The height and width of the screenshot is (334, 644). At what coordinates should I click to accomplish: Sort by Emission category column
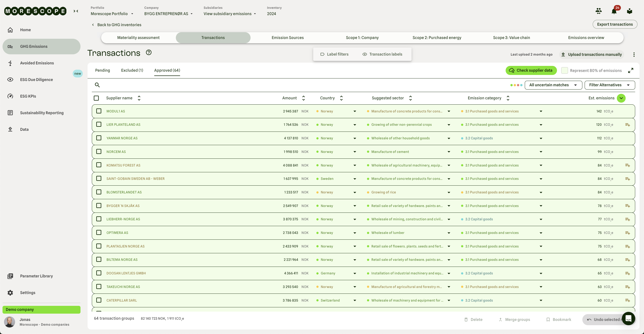tap(508, 98)
